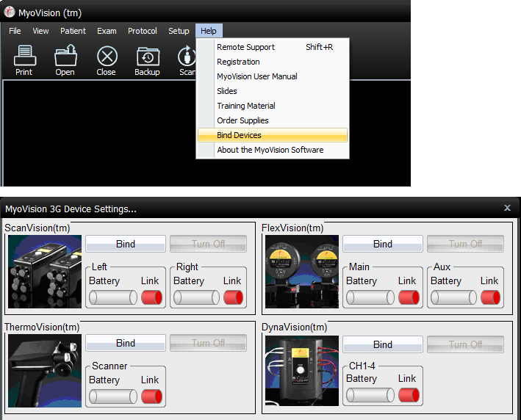
Task: Open the Setup menu
Action: point(179,31)
